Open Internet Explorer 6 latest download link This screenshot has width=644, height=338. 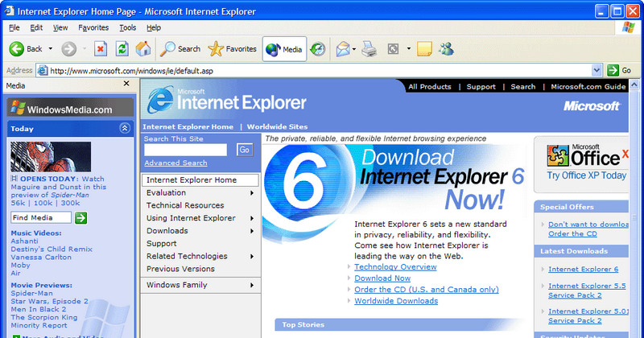pos(583,270)
